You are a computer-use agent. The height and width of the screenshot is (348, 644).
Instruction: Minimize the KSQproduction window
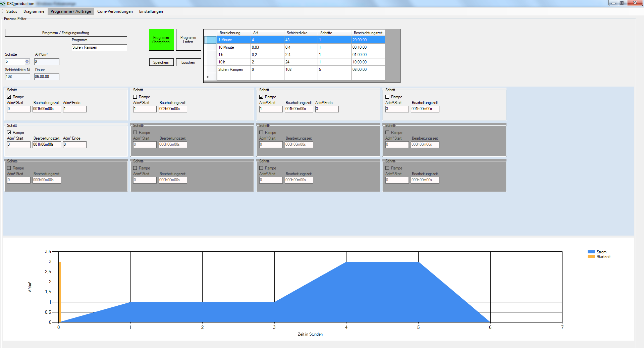pos(613,3)
